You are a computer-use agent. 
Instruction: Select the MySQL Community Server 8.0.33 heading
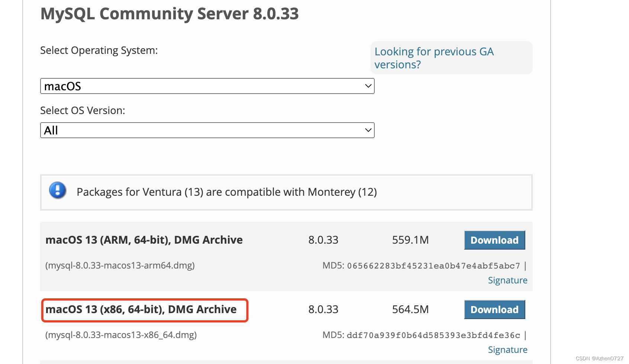coord(170,14)
